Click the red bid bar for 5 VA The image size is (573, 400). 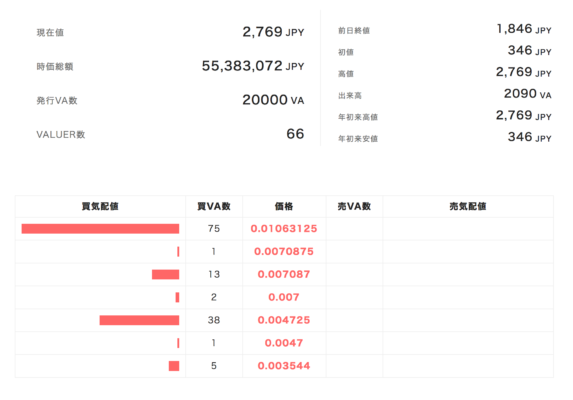click(x=174, y=366)
